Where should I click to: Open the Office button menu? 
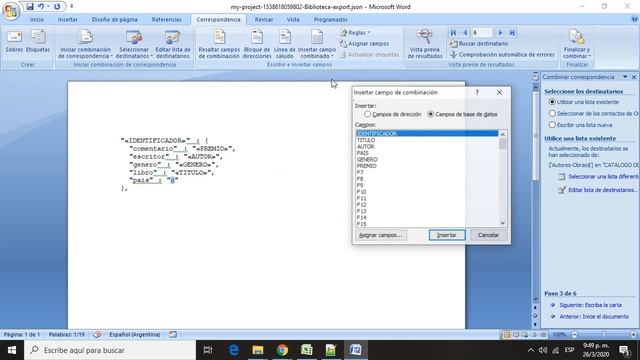(x=11, y=11)
